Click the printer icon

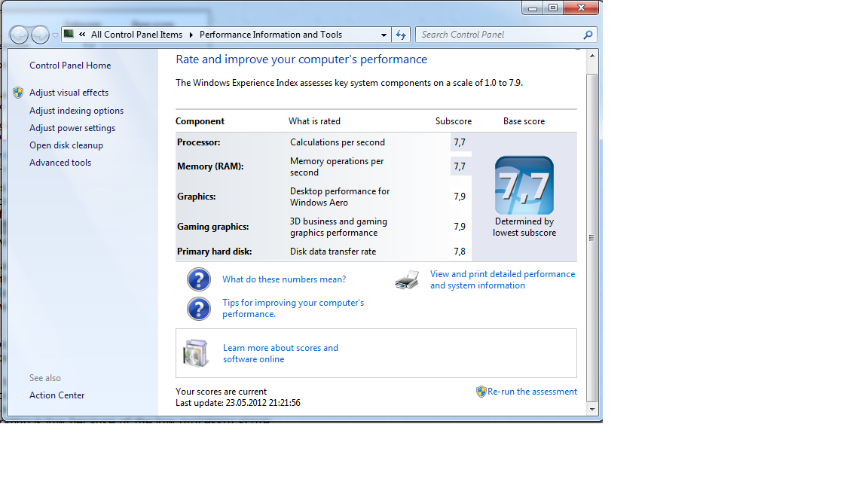pos(407,280)
